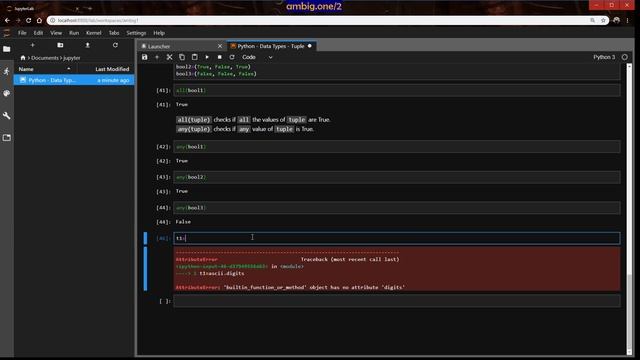Go back in the browser
Screen dimensions: 640x360
coord(7,20)
